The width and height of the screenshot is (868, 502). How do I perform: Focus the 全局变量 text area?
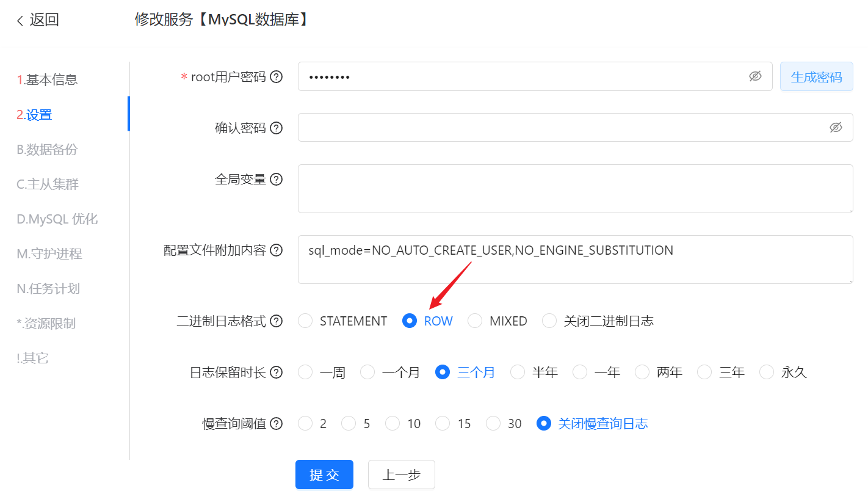pyautogui.click(x=576, y=189)
